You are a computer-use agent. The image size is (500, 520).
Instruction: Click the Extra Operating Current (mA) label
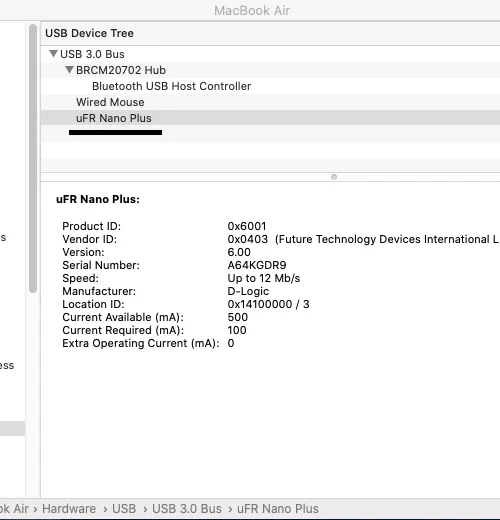point(141,343)
